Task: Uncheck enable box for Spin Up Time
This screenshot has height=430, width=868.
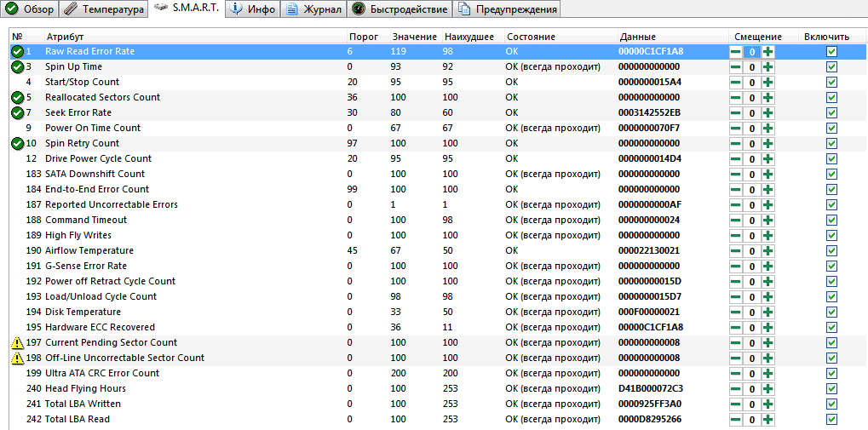Action: click(x=831, y=67)
